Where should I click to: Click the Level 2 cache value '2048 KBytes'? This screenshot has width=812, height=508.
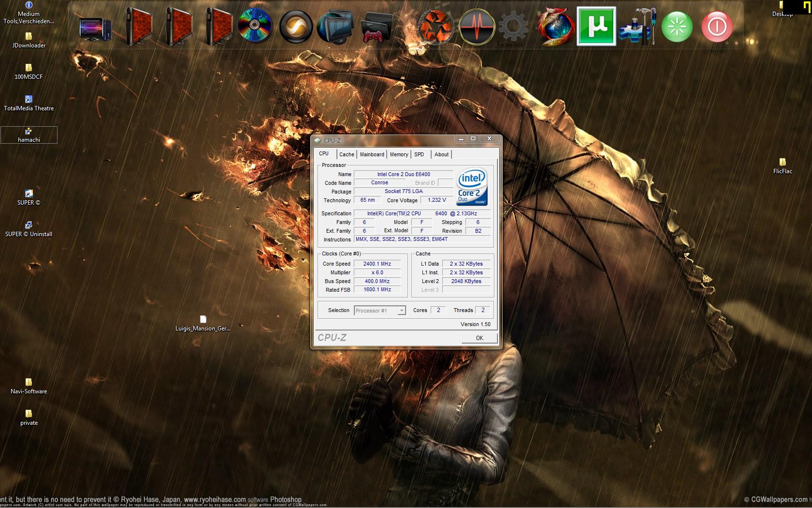point(466,281)
